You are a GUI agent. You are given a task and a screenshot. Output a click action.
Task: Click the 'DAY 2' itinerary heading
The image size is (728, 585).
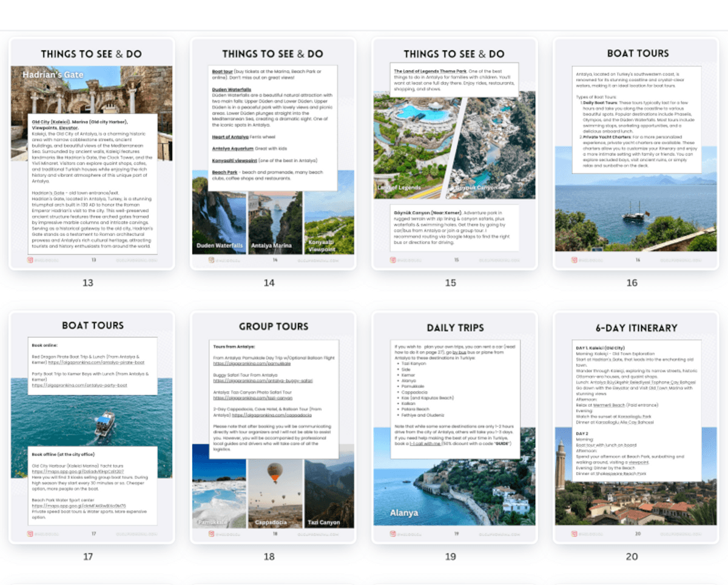(x=582, y=434)
